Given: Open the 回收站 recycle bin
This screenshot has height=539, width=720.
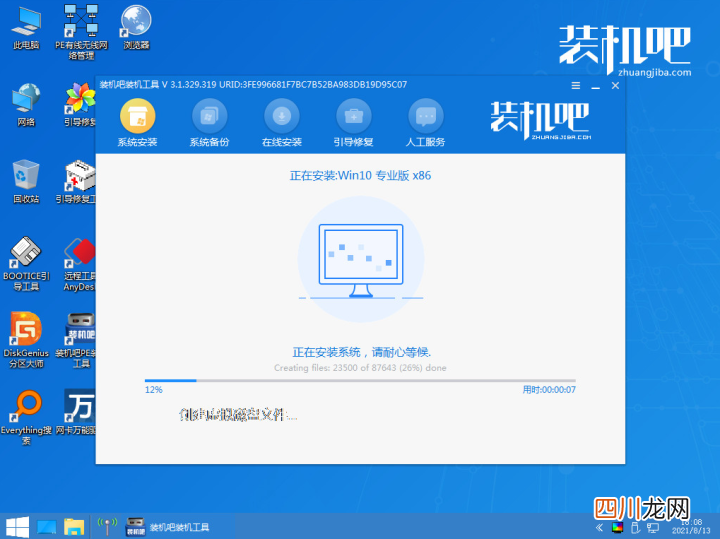Looking at the screenshot, I should (x=26, y=182).
